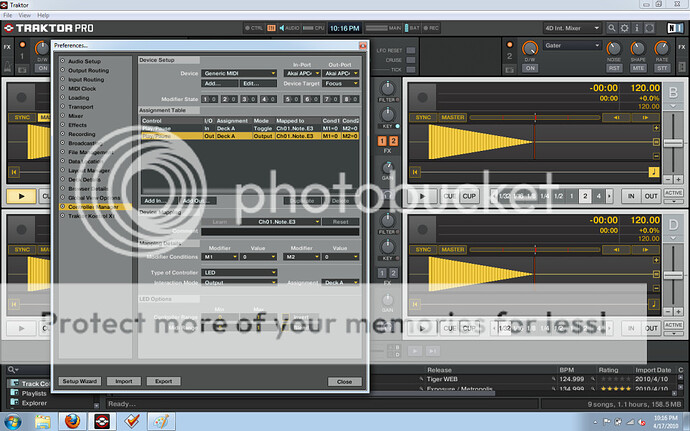Skip Deck A to track start

tap(14, 172)
